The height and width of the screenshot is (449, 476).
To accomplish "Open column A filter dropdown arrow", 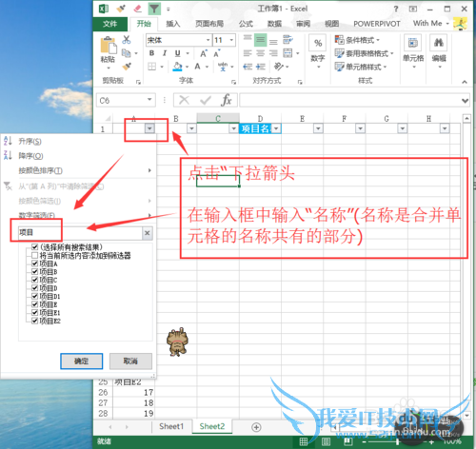I will point(149,128).
